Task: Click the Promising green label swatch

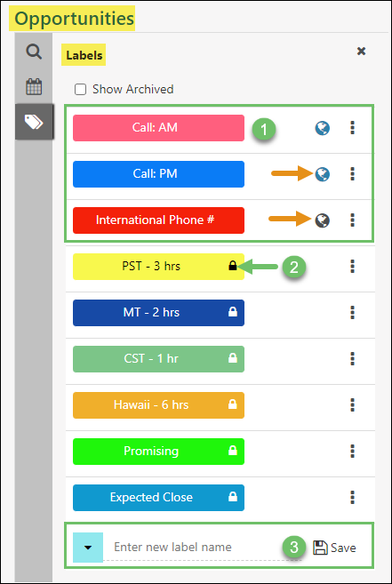Action: (158, 451)
